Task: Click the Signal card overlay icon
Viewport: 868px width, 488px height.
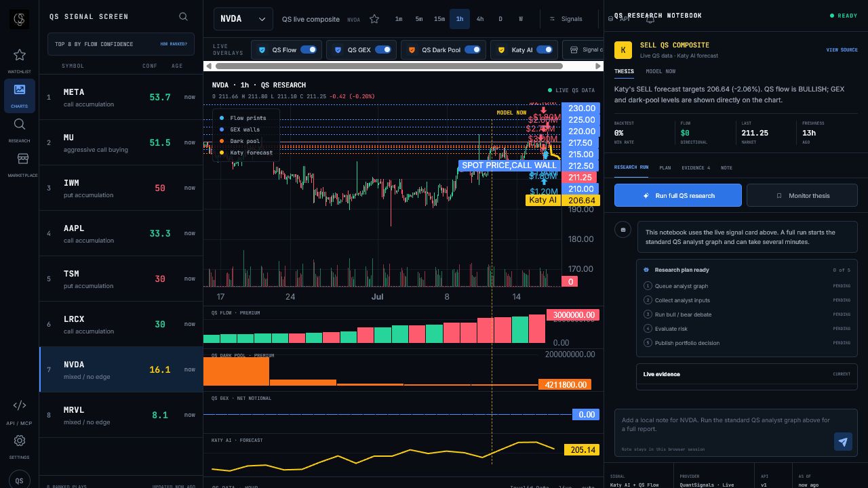Action: click(574, 49)
